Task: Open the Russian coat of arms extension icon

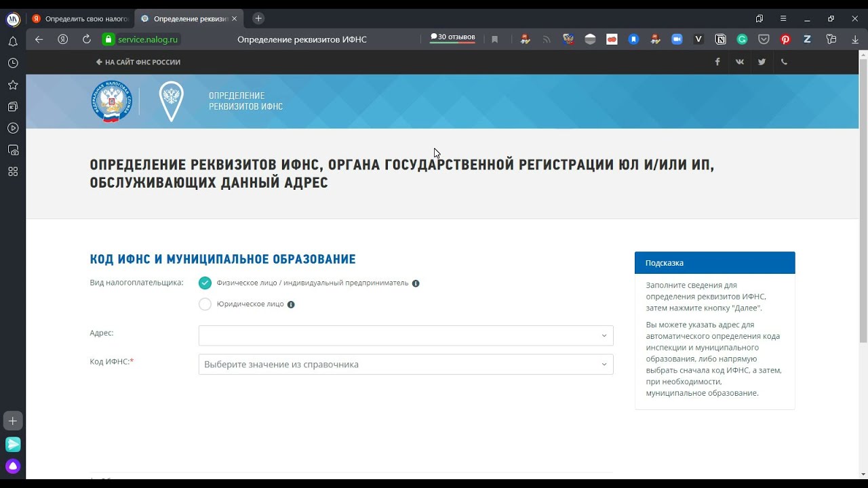Action: pyautogui.click(x=568, y=39)
